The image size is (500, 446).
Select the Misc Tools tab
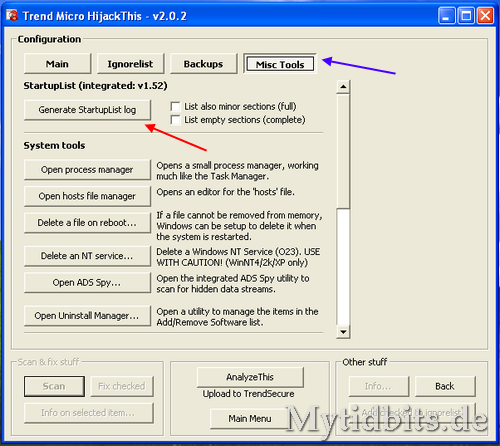[x=280, y=64]
